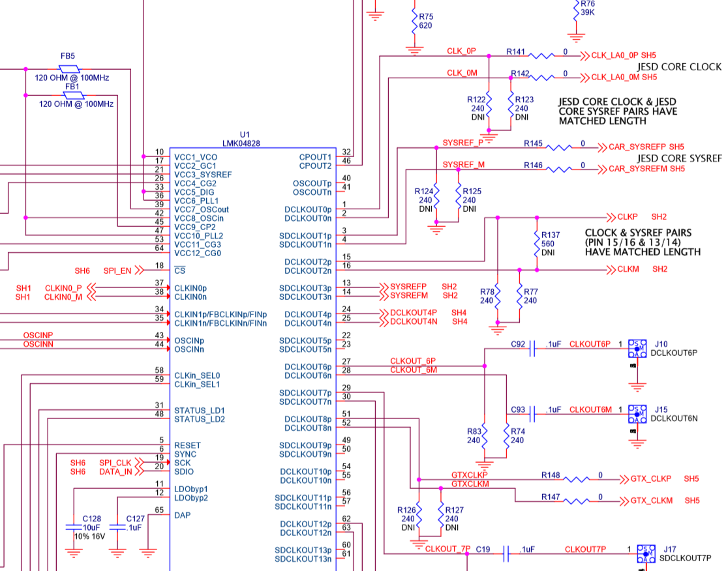
Task: Select the R146 zero-ohm resistor symbol
Action: tap(559, 169)
